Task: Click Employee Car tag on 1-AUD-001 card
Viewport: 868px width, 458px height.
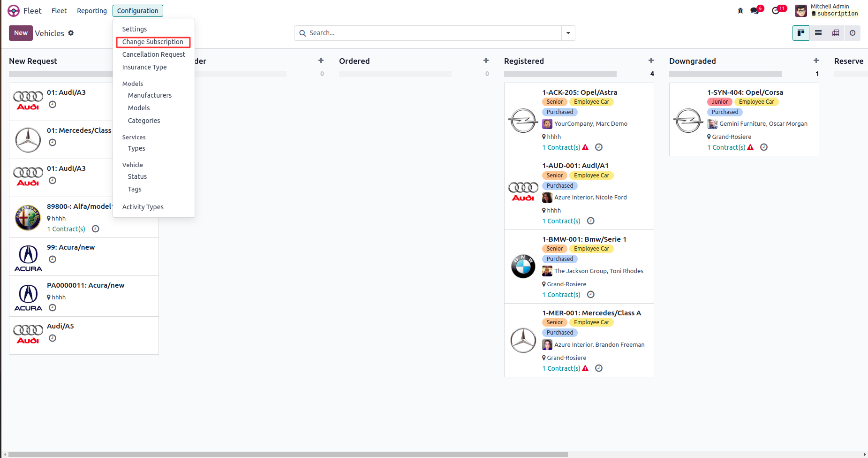Action: coord(592,176)
